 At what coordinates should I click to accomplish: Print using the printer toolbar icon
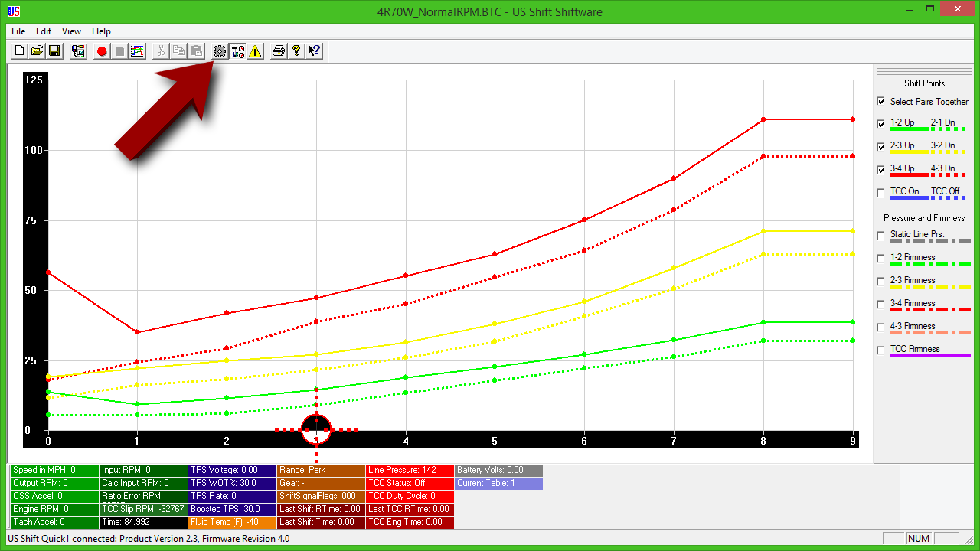[279, 51]
